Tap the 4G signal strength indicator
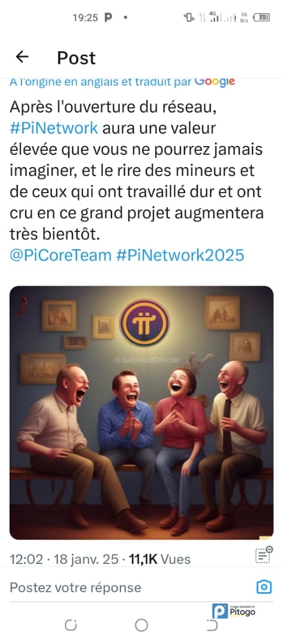The width and height of the screenshot is (283, 644). click(x=214, y=17)
